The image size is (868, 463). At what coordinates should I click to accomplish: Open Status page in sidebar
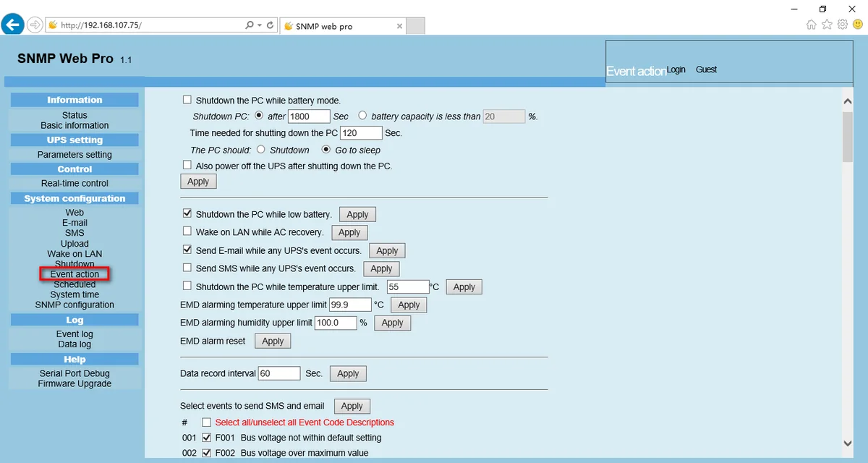[x=75, y=115]
